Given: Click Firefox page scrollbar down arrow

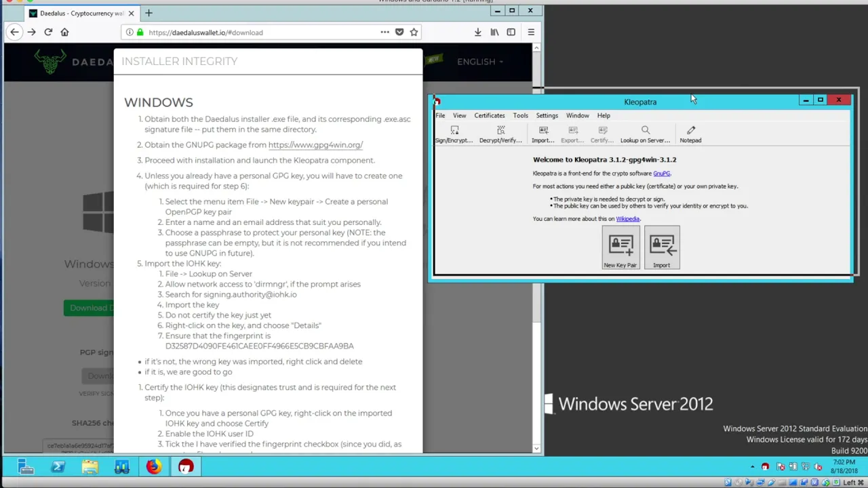Looking at the screenshot, I should pos(536,448).
